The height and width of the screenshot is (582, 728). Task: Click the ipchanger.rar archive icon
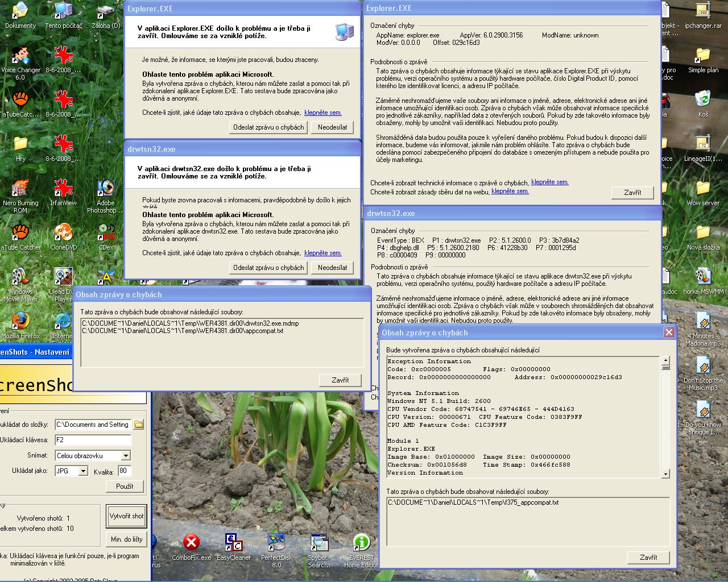pos(703,15)
